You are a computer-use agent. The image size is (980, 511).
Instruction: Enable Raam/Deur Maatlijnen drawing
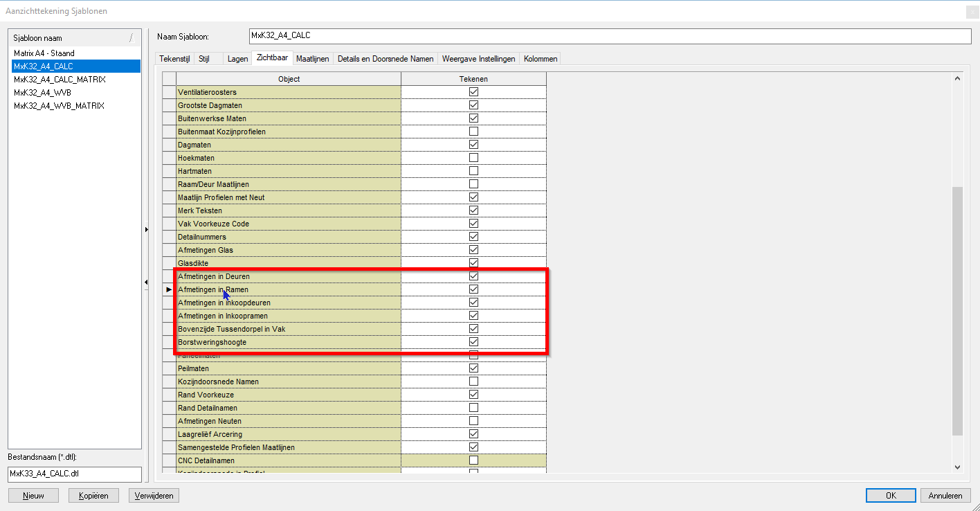tap(473, 183)
